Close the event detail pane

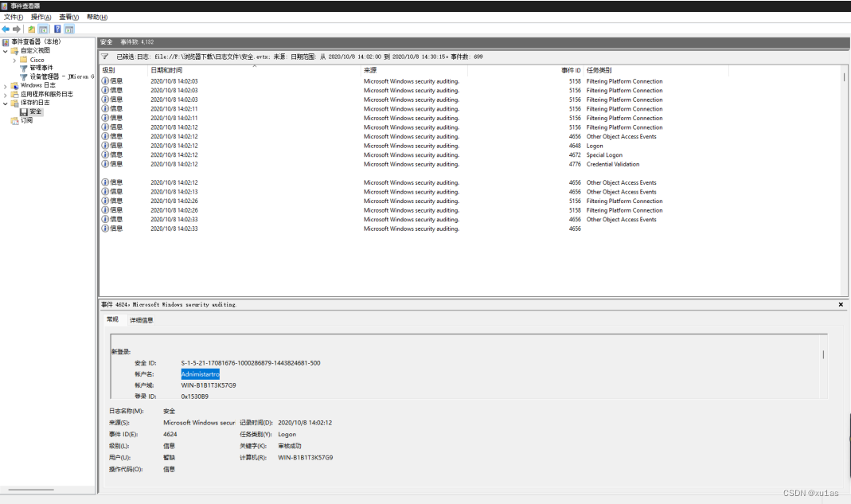841,304
